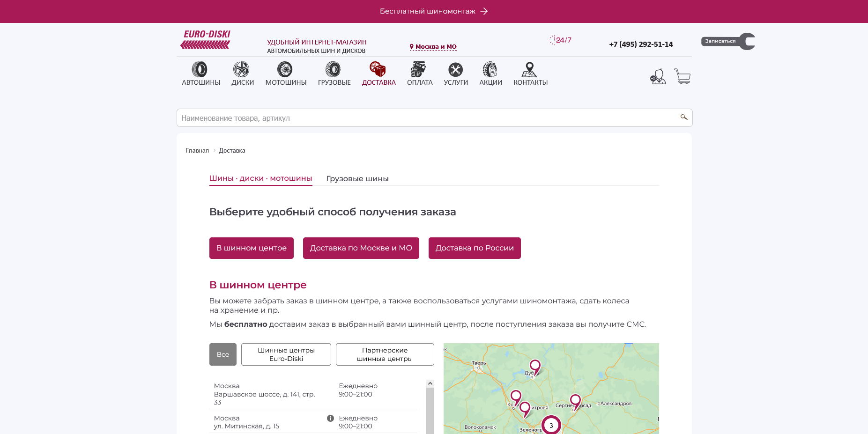868x434 pixels.
Task: Select the Варшавское шоссе, д. 141 address row
Action: click(313, 394)
